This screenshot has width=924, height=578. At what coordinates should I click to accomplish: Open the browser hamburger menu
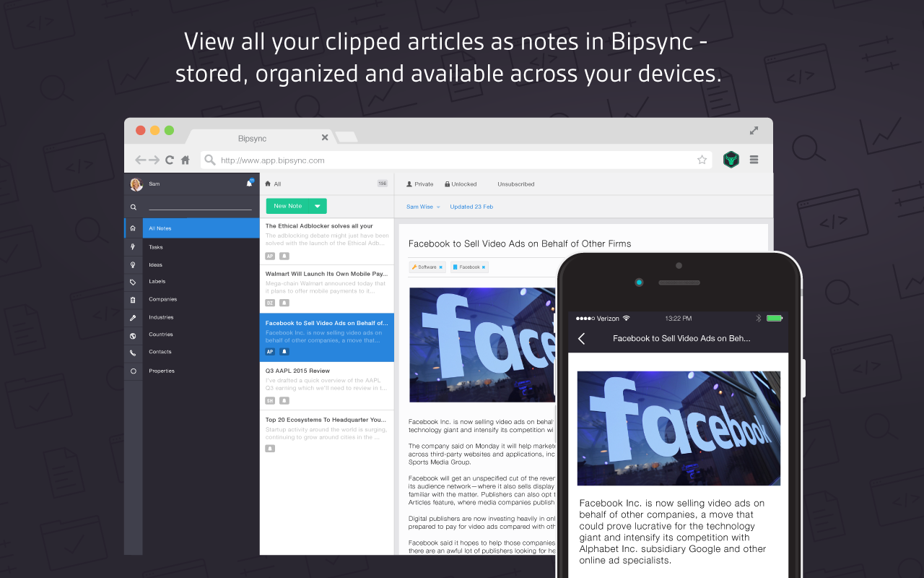[754, 159]
